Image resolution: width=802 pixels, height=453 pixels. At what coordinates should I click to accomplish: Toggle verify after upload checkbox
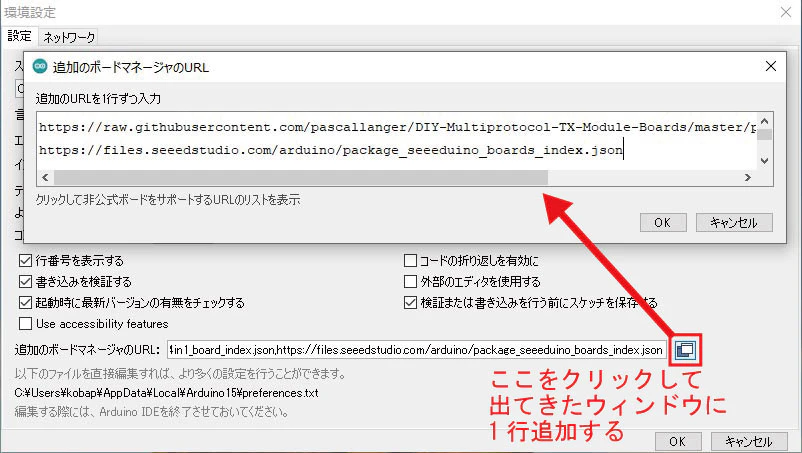click(25, 282)
